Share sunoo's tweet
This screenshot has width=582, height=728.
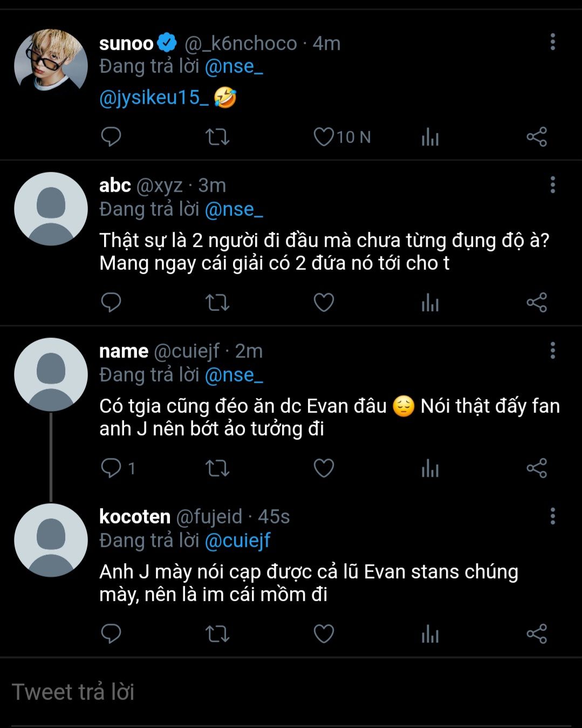click(x=537, y=137)
